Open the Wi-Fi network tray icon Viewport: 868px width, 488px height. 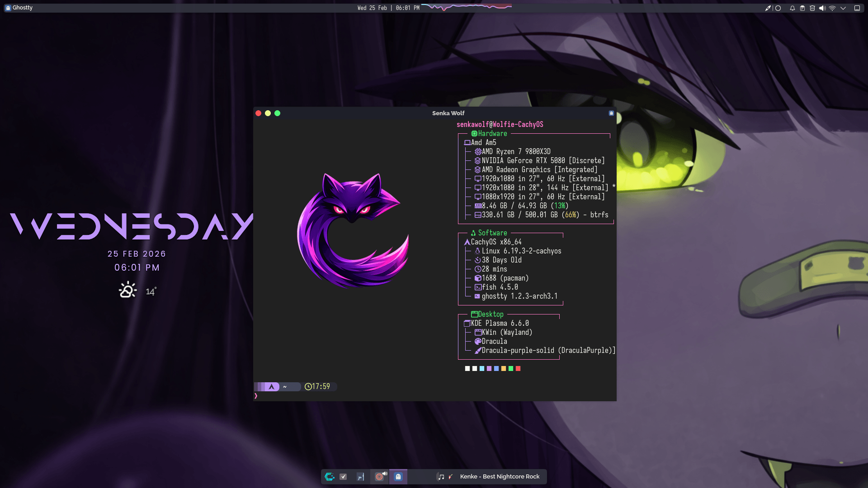point(832,8)
